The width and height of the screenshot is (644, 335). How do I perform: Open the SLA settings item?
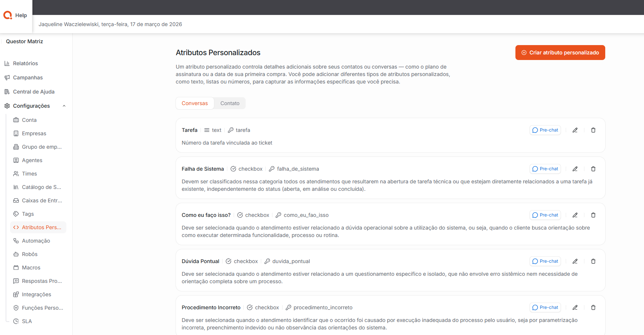27,321
